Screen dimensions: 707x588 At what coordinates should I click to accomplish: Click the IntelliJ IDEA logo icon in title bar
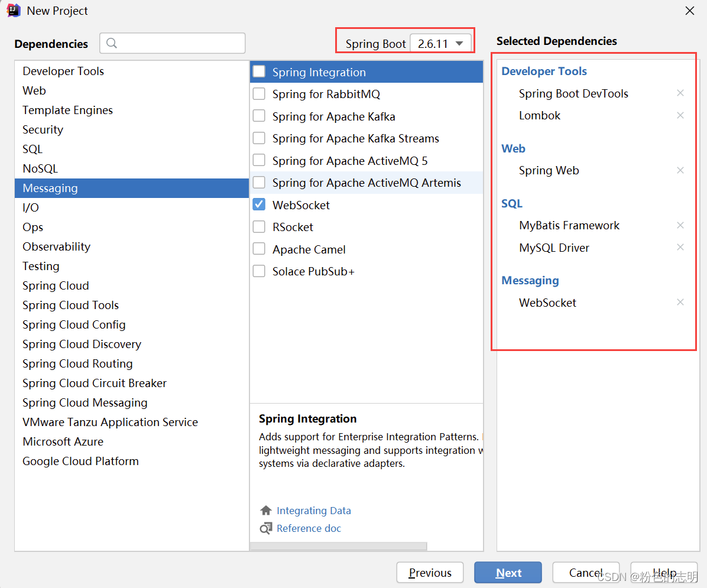(x=14, y=11)
